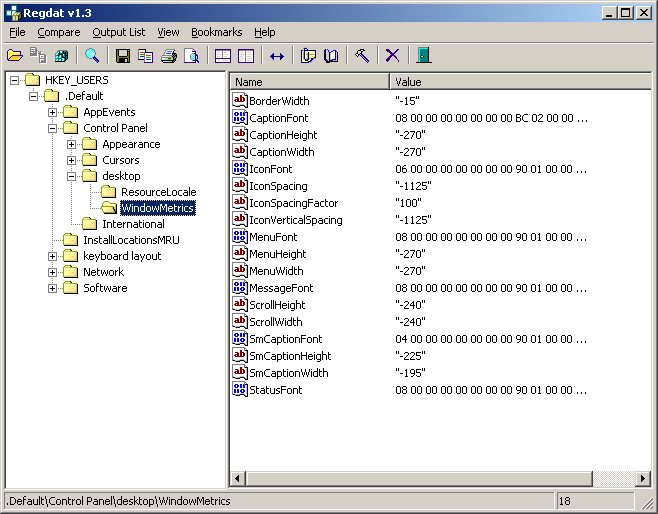This screenshot has width=658, height=514.
Task: Select the SmCaptionHeight entry
Action: (290, 356)
